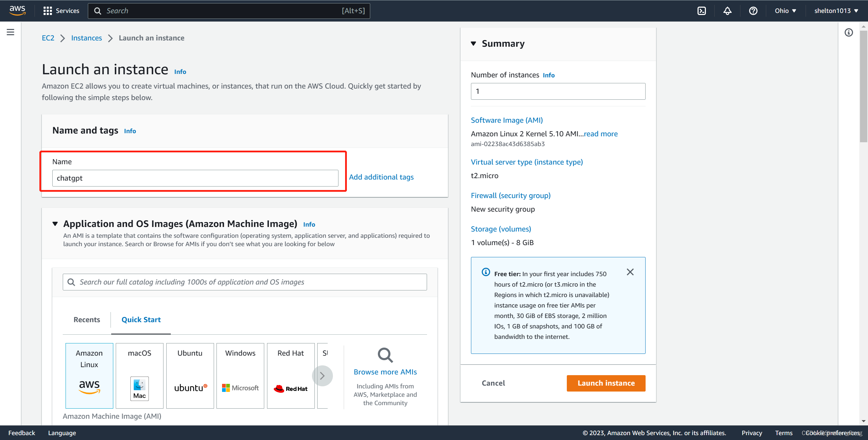Click the AMI catalog search box
Image resolution: width=868 pixels, height=440 pixels.
click(x=245, y=282)
